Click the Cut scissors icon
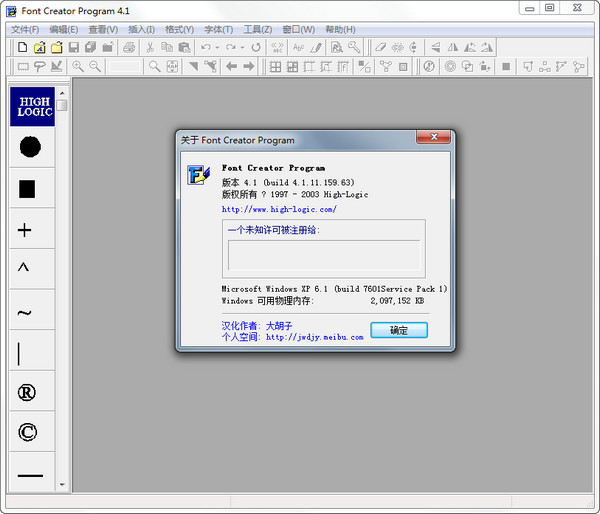The width and height of the screenshot is (600, 514). click(150, 47)
